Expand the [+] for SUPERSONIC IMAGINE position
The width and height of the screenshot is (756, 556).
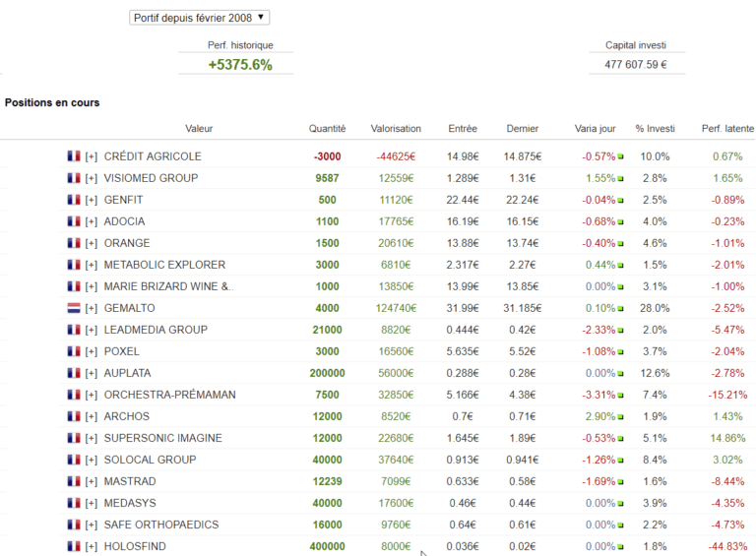click(92, 438)
